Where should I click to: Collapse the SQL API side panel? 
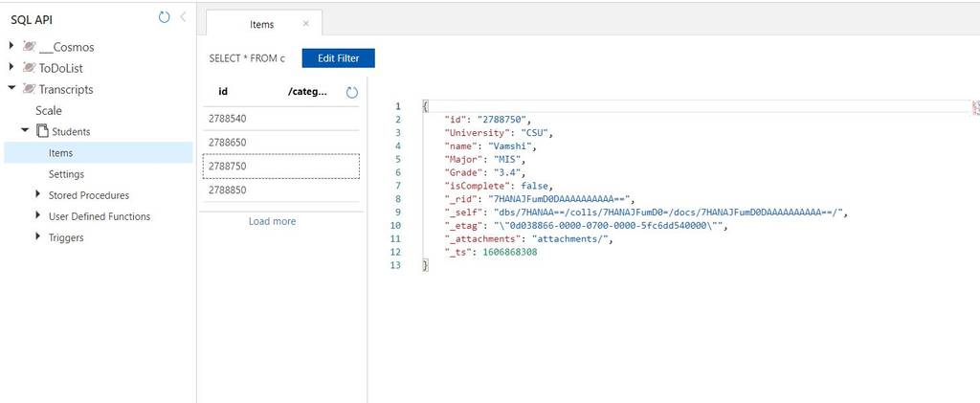click(183, 17)
